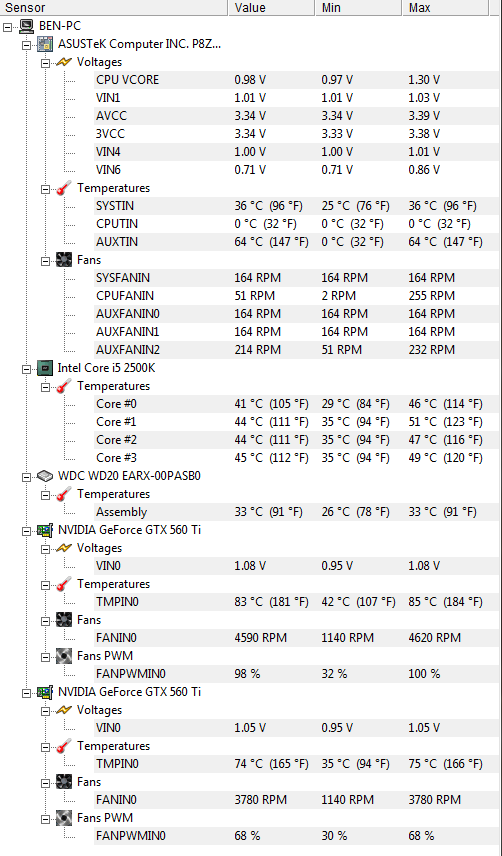This screenshot has height=856, width=502.
Task: Click the second GTX 560 Ti Temperatures icon
Action: [x=64, y=746]
